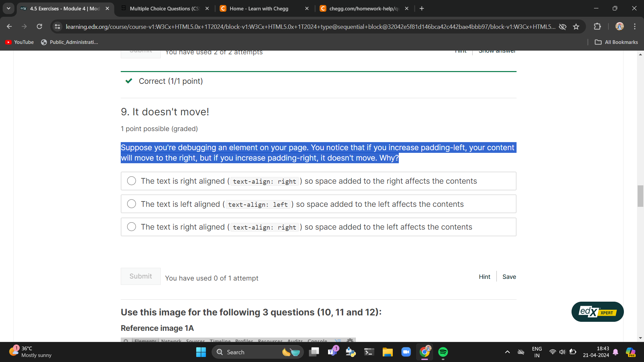Viewport: 644px width, 362px height.
Task: Select first option: right aligned, right affects
Action: pyautogui.click(x=131, y=181)
